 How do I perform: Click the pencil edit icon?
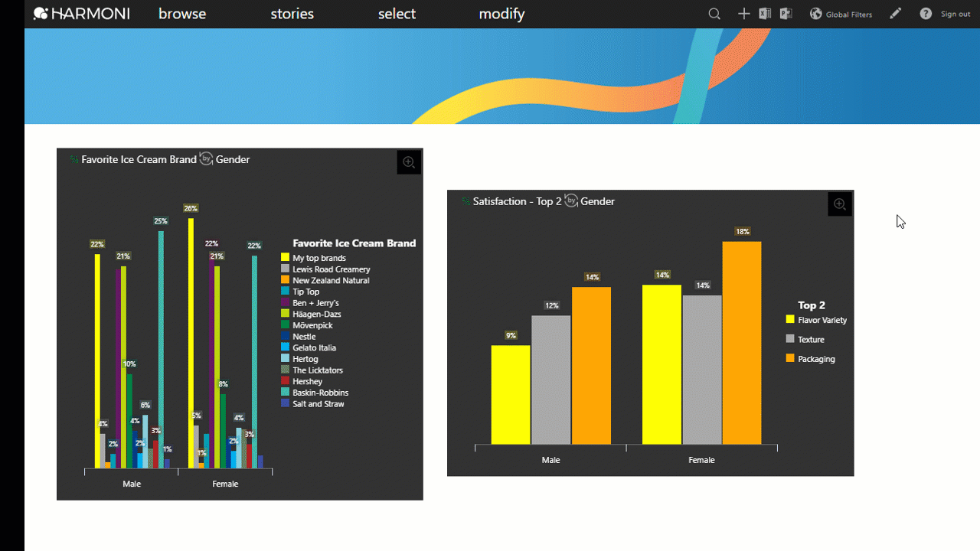[x=896, y=14]
